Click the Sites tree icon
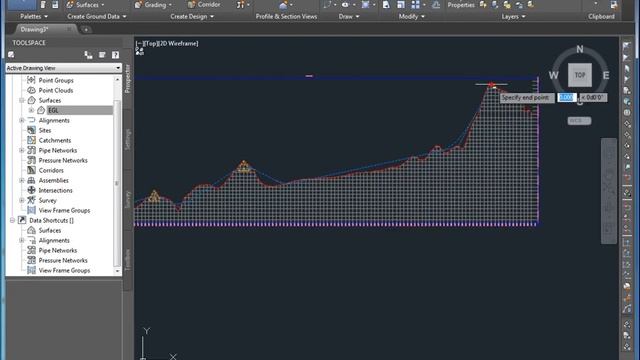Viewport: 640px width, 360px height. [31, 130]
